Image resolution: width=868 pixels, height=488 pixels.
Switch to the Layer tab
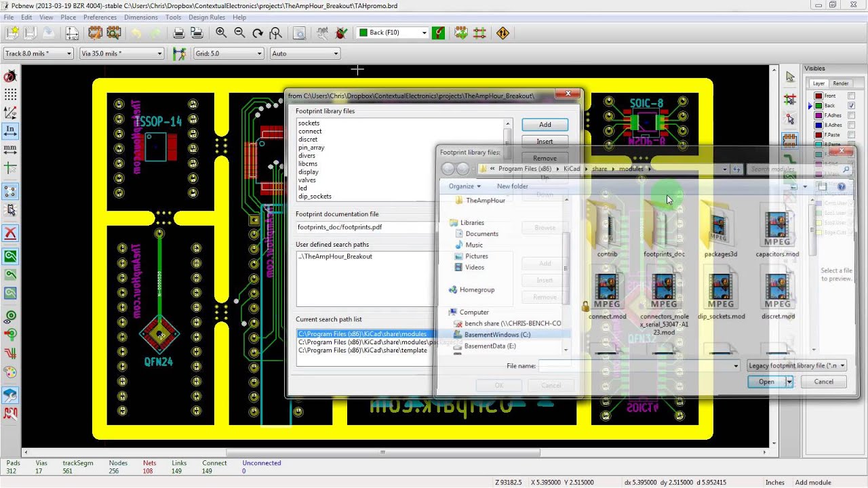pyautogui.click(x=818, y=83)
